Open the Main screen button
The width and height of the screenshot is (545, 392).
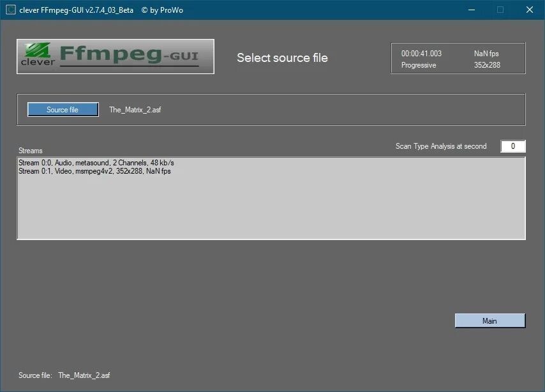tap(490, 320)
